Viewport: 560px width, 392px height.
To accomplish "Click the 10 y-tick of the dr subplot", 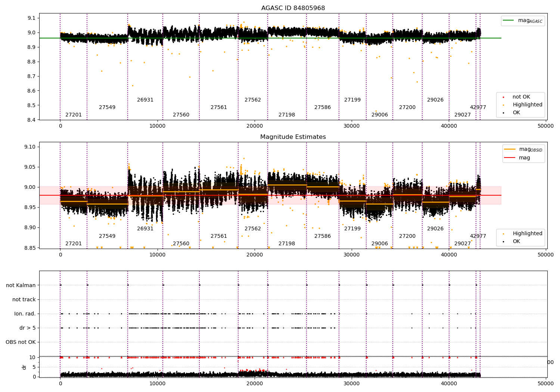I will (32, 357).
